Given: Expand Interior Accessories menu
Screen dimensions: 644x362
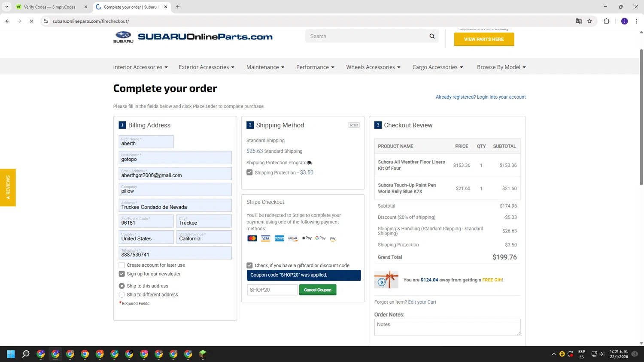Looking at the screenshot, I should (140, 67).
